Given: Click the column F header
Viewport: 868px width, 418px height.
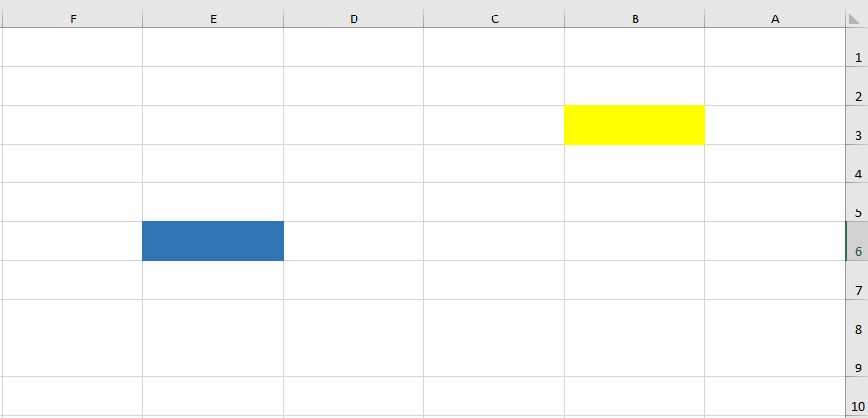Looking at the screenshot, I should click(73, 18).
